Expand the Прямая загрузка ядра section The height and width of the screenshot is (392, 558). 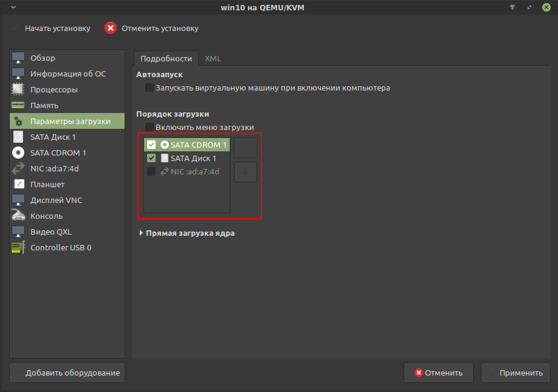point(142,233)
